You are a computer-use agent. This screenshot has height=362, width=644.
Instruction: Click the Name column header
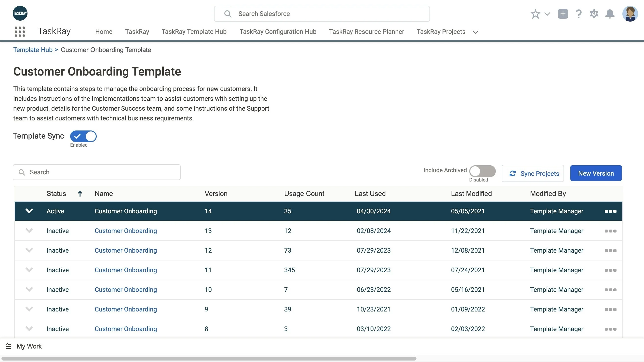point(104,194)
